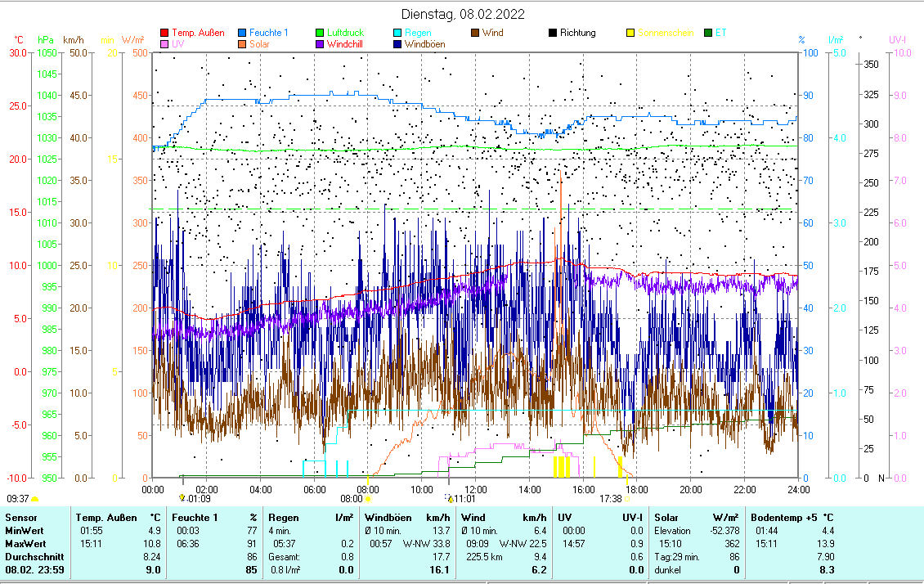The height and width of the screenshot is (584, 924).
Task: Click the green Luftdruck legend square
Action: click(320, 34)
